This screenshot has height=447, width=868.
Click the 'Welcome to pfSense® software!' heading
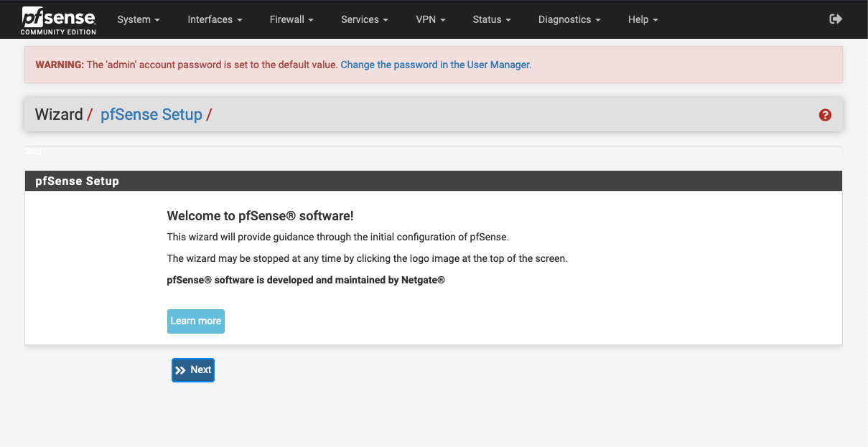coord(260,216)
